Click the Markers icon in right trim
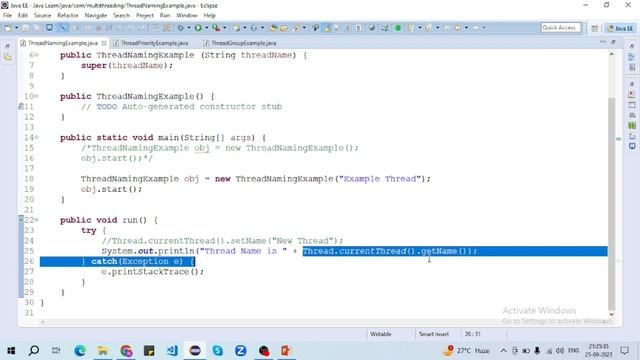 point(632,94)
